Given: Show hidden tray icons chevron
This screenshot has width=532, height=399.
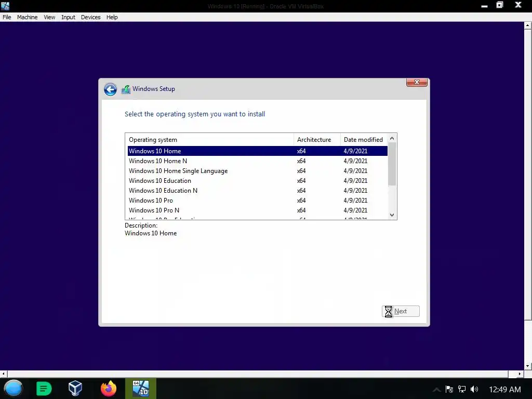Looking at the screenshot, I should [436, 390].
